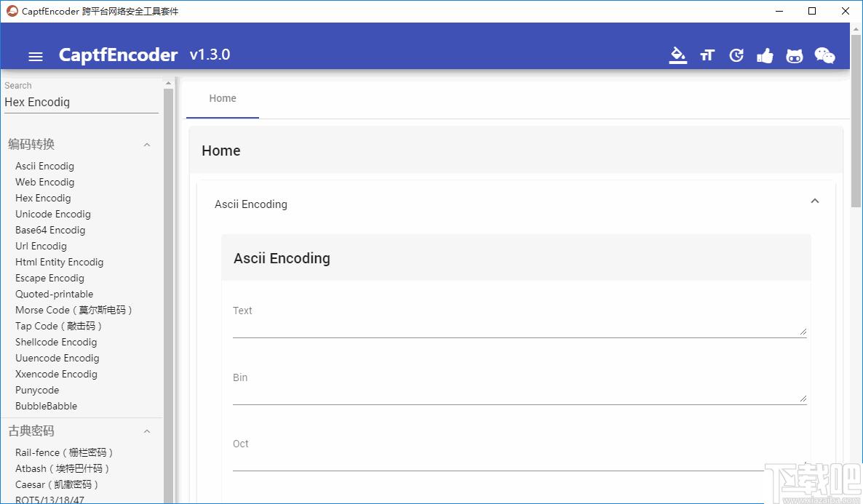Switch to the Home tab
The width and height of the screenshot is (863, 504).
click(223, 98)
